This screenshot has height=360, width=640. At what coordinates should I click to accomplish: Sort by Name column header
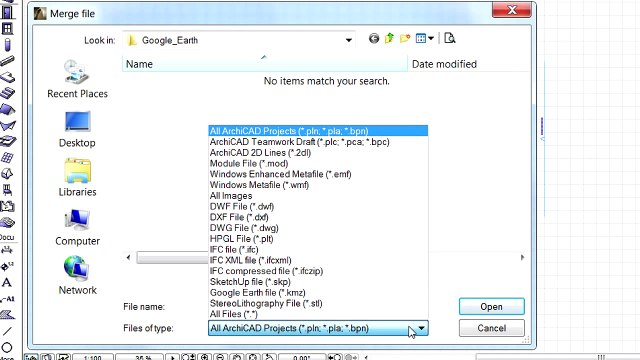[x=264, y=64]
